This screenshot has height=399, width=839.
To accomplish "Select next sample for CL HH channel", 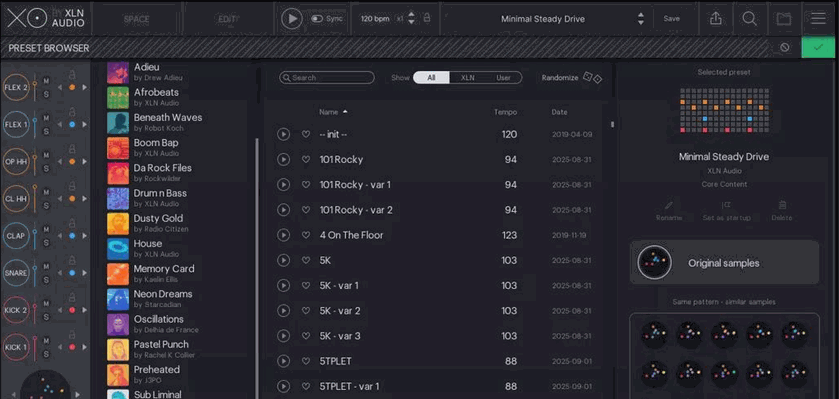I will pos(85,198).
